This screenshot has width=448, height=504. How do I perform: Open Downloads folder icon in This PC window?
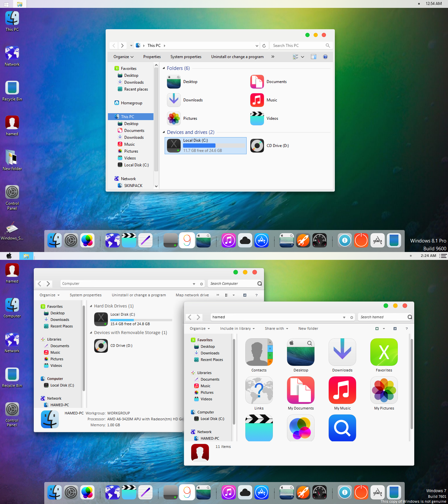click(x=174, y=100)
